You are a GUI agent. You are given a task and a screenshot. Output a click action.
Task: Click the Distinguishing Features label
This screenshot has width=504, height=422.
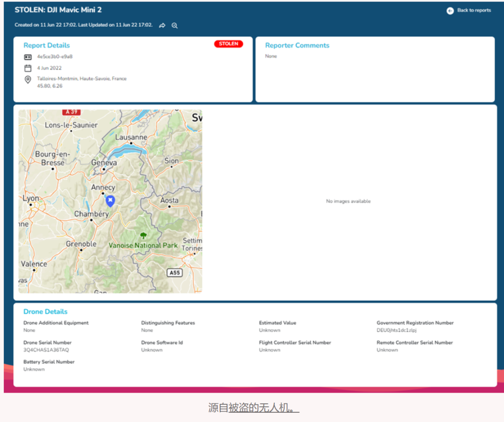[168, 323]
